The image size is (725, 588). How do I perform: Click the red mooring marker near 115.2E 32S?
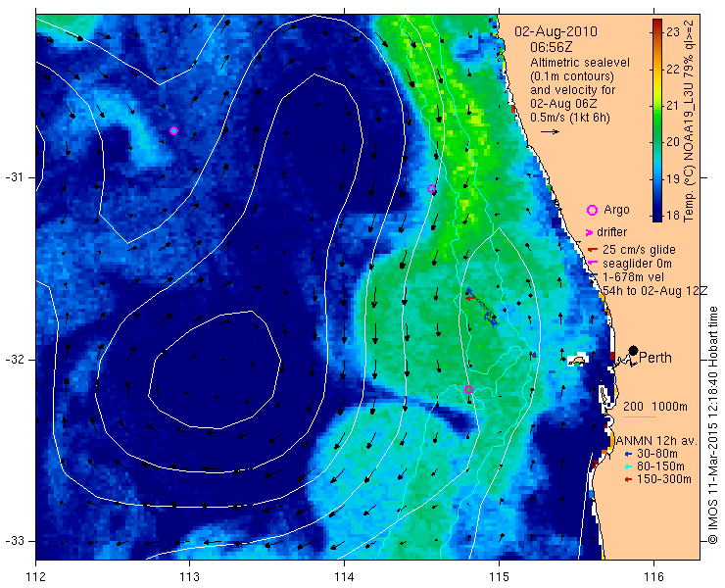coord(534,355)
